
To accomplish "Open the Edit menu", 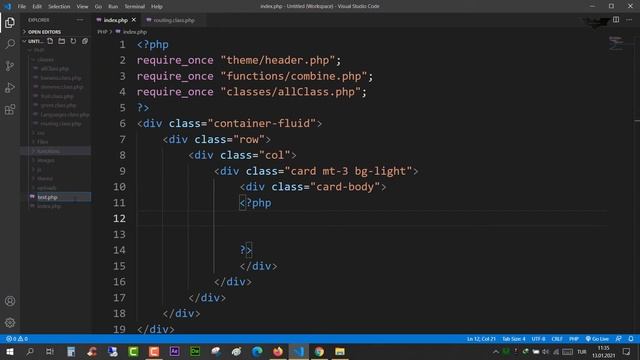I will [37, 7].
